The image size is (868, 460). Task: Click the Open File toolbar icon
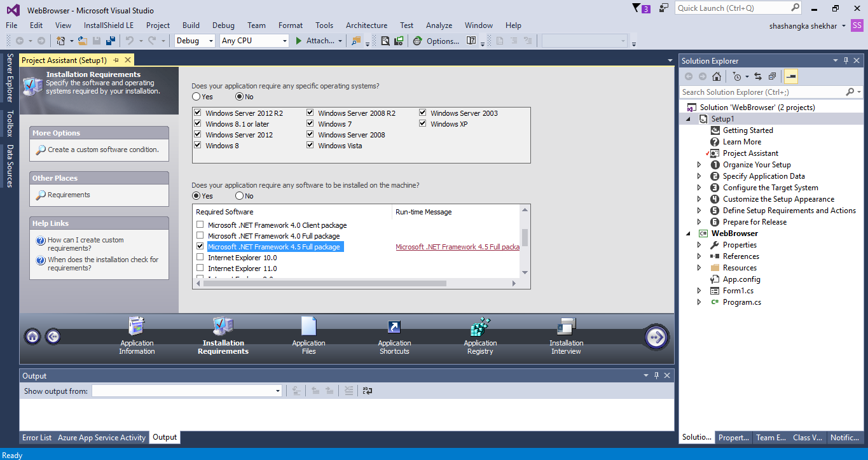pyautogui.click(x=83, y=41)
